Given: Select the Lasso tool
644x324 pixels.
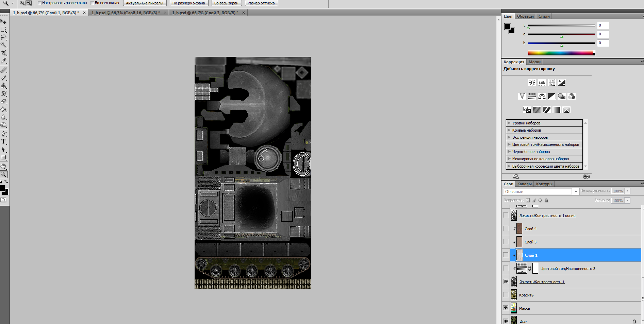Looking at the screenshot, I should (4, 37).
